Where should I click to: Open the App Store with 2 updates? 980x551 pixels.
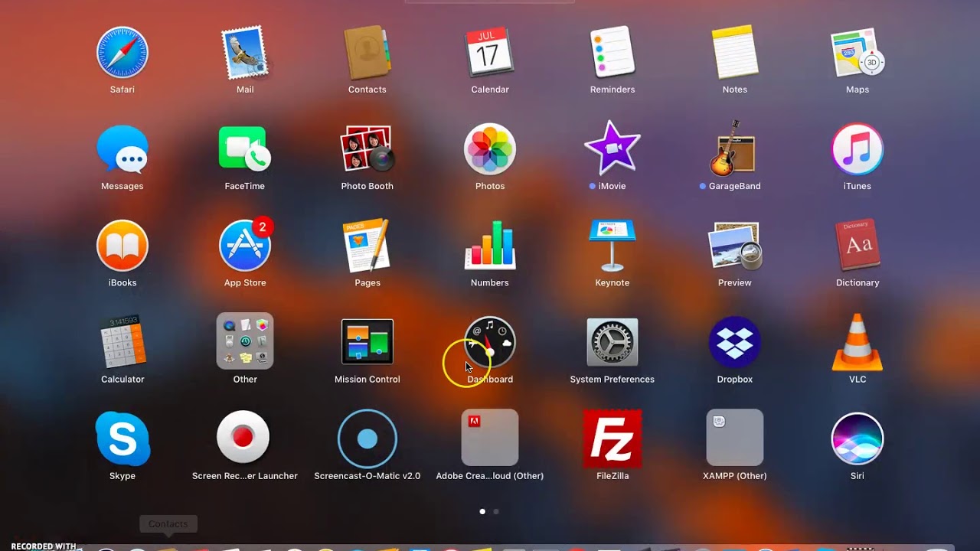[245, 246]
